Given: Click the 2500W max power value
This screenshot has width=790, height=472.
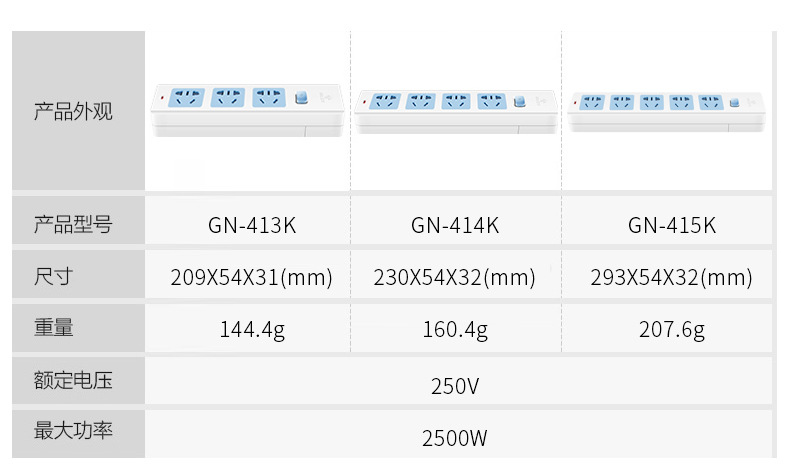Looking at the screenshot, I should 455,437.
